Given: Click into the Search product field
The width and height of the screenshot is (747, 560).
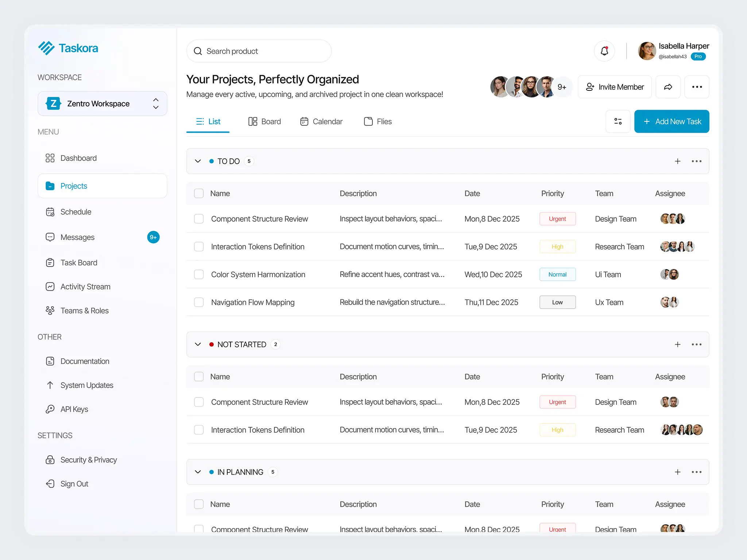Looking at the screenshot, I should pos(259,51).
